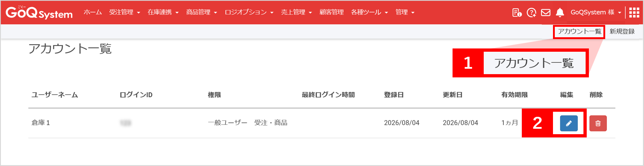
Task: Click the 新規登録 link
Action: pyautogui.click(x=622, y=31)
